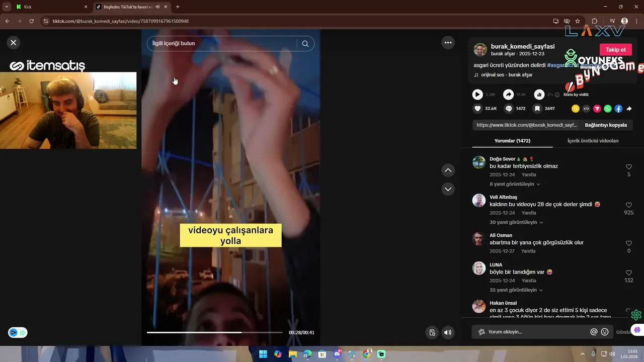Open File Explorer from the taskbar
This screenshot has width=644, height=362.
(x=292, y=354)
